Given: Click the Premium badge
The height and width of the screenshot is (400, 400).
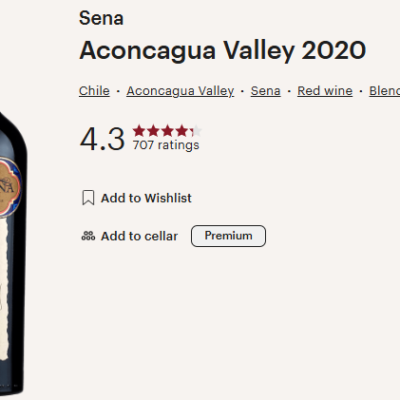Looking at the screenshot, I should tap(228, 236).
